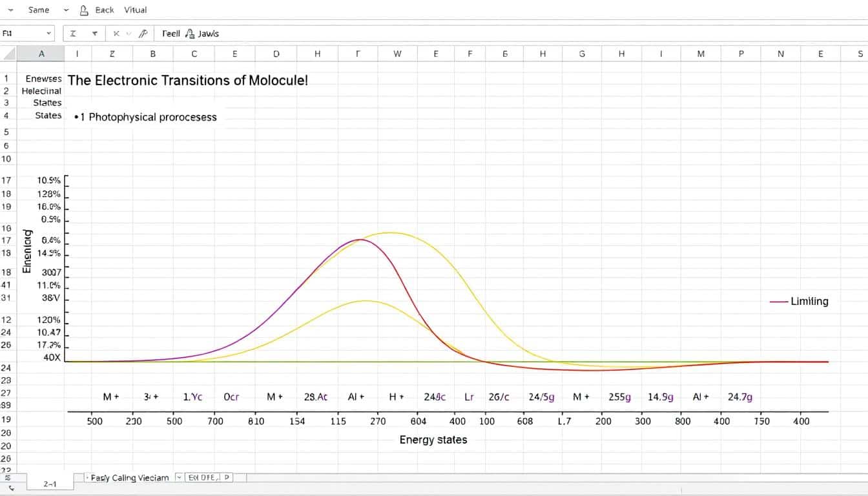The height and width of the screenshot is (496, 868).
Task: Open the dropdown arrow right of Same
Action: click(67, 10)
